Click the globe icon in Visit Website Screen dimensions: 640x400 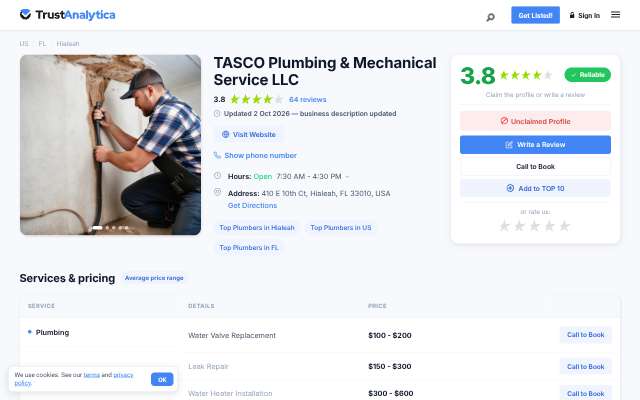[x=225, y=134]
